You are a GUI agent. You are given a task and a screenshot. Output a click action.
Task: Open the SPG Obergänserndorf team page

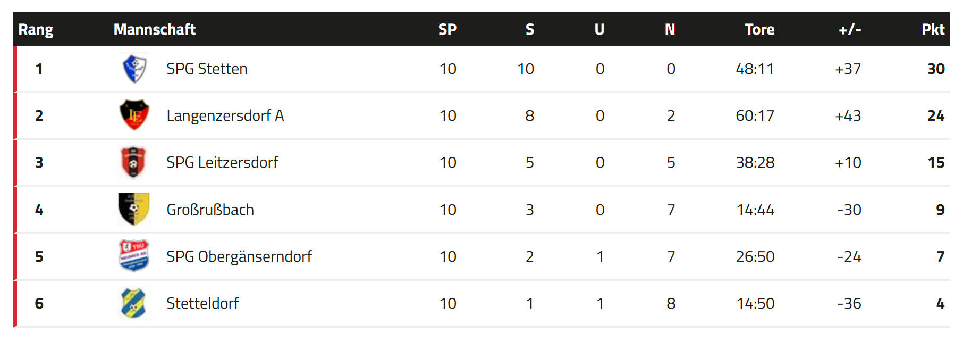(239, 256)
